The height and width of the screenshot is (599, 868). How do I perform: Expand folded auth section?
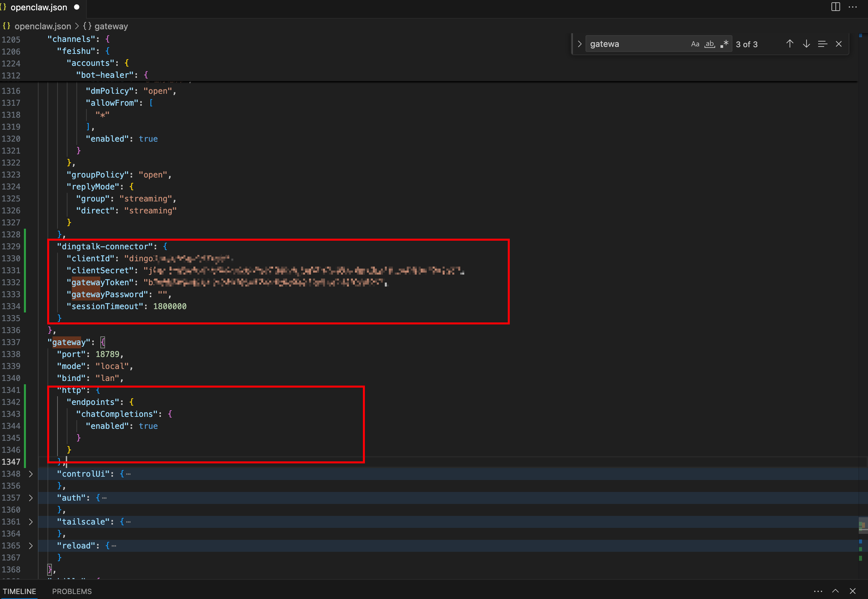click(x=31, y=498)
